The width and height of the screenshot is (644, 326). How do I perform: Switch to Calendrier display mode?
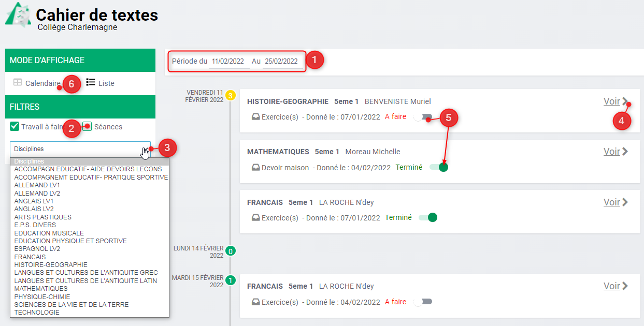[37, 83]
